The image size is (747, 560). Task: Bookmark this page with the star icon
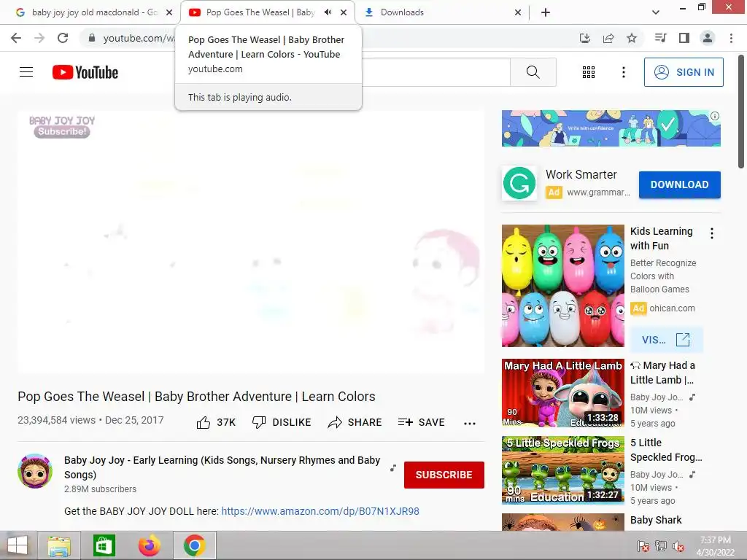tap(632, 38)
